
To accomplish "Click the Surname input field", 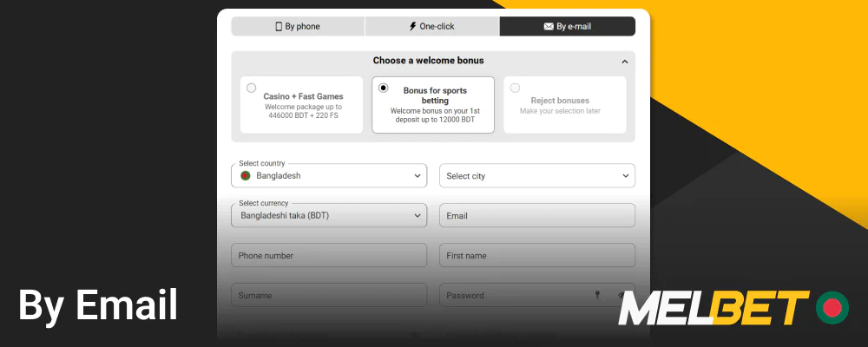I will click(329, 295).
